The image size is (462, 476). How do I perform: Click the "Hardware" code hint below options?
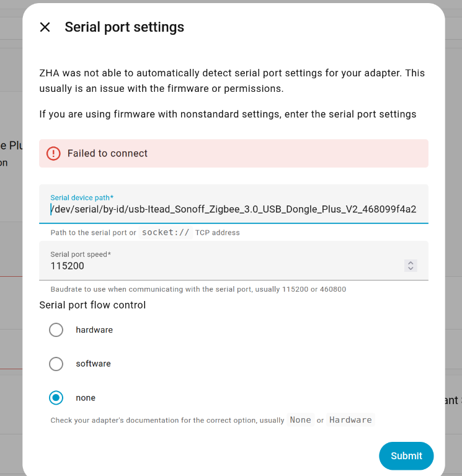coord(350,420)
